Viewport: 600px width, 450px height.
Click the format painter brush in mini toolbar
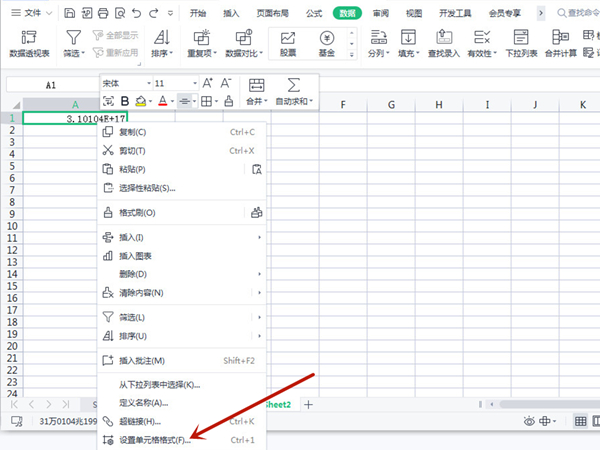coord(228,101)
